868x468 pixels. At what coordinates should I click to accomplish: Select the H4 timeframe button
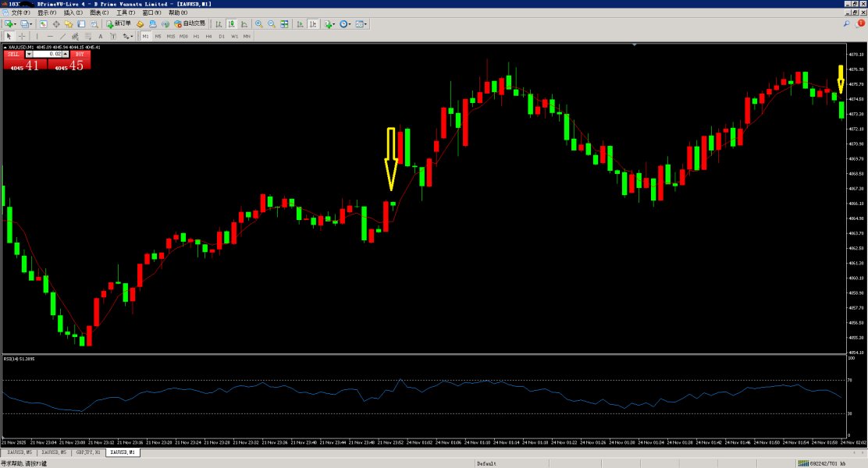pyautogui.click(x=209, y=36)
